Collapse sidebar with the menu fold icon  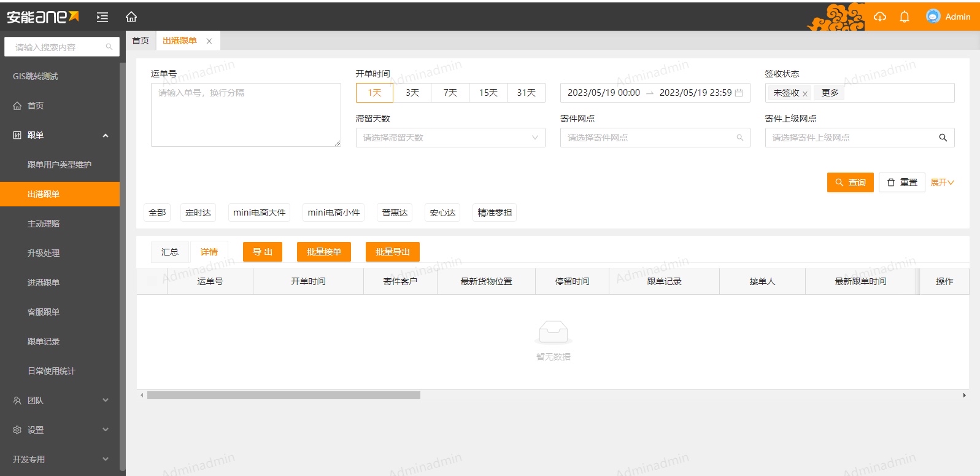pyautogui.click(x=102, y=17)
